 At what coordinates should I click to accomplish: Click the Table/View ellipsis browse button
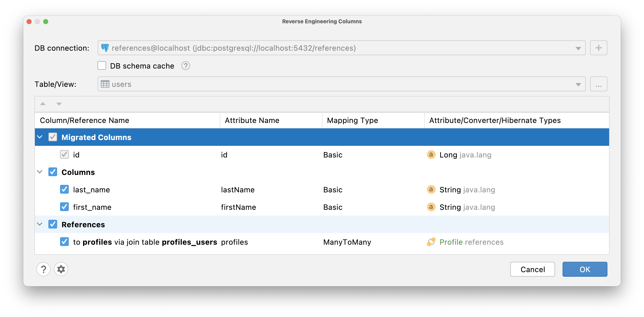(598, 84)
